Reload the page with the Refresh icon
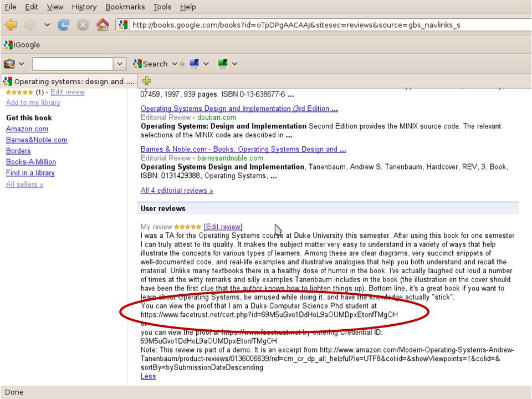The width and height of the screenshot is (532, 399). coord(63,25)
